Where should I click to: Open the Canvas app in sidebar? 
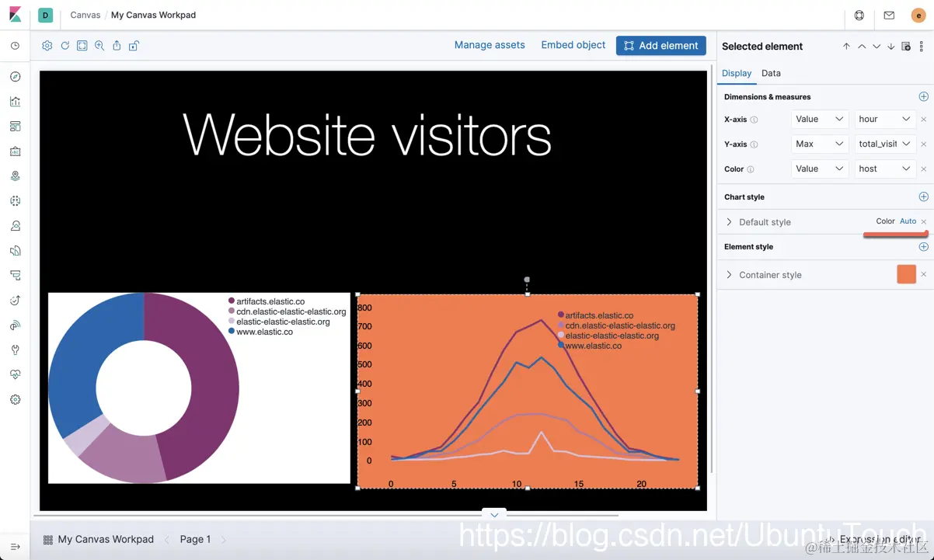pyautogui.click(x=15, y=151)
